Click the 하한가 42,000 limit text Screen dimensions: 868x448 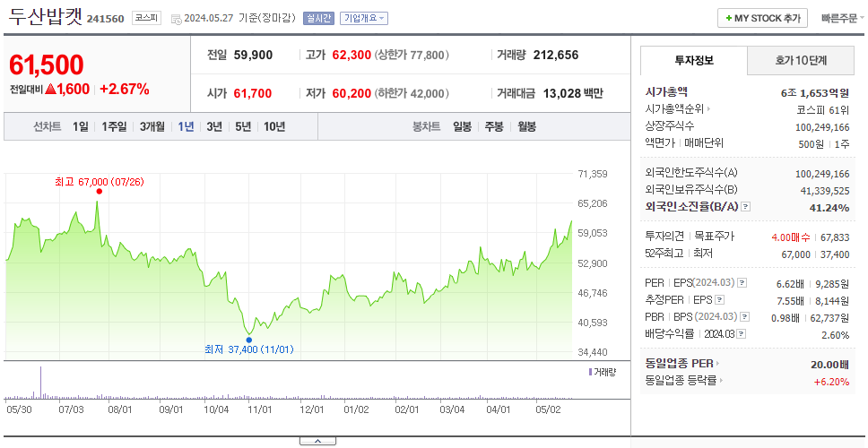(x=412, y=93)
